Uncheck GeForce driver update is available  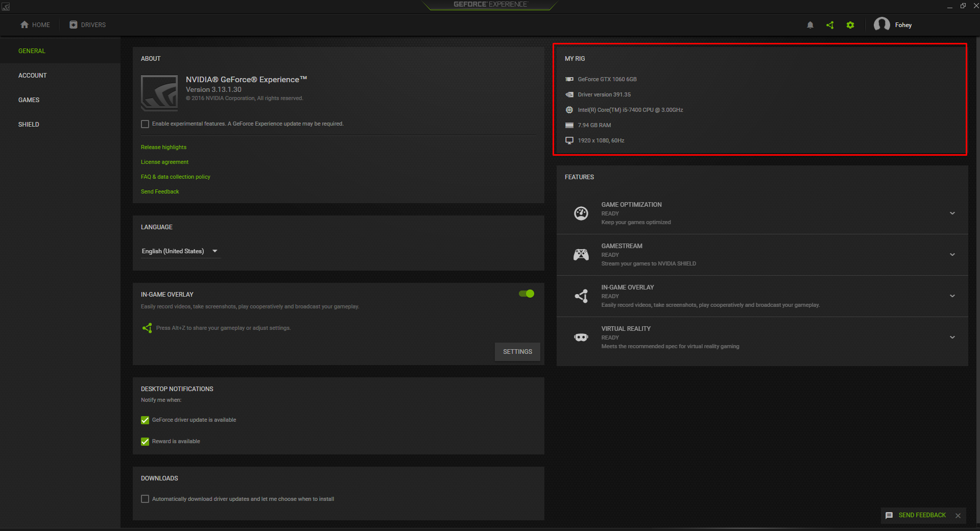[x=145, y=420]
